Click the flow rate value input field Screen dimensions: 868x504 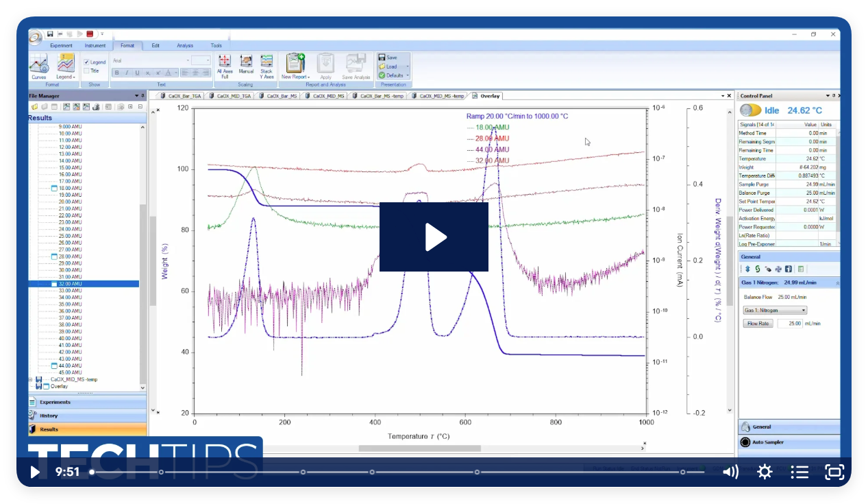pyautogui.click(x=789, y=323)
